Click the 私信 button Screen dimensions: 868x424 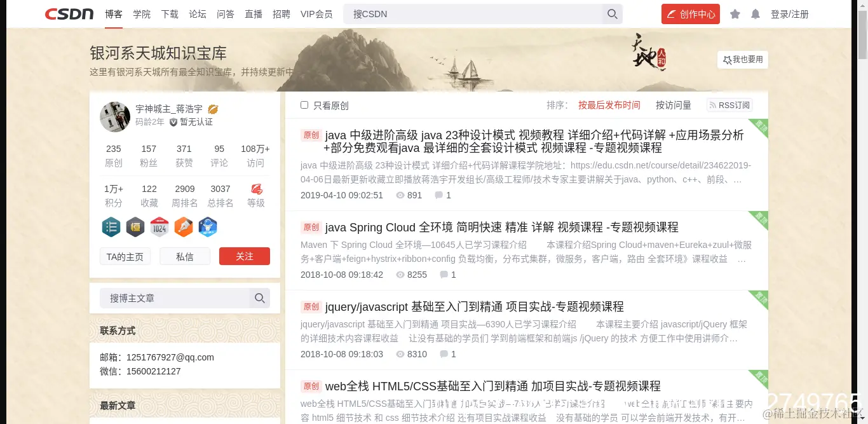[x=185, y=256]
